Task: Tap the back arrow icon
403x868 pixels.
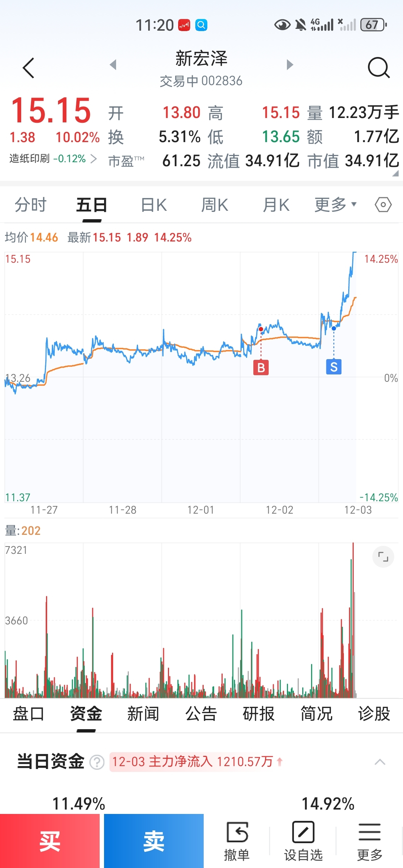Action: [28, 68]
